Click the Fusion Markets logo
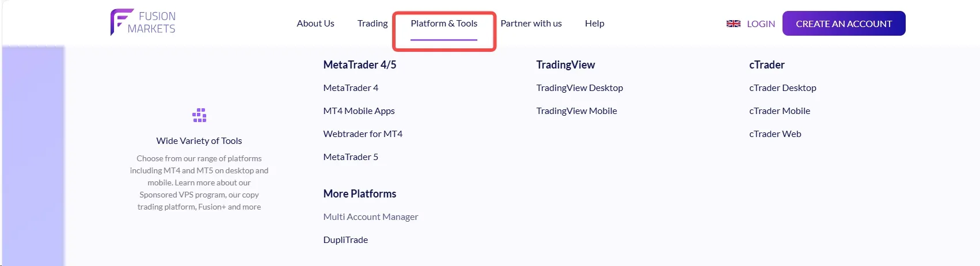The height and width of the screenshot is (266, 980). (x=143, y=22)
